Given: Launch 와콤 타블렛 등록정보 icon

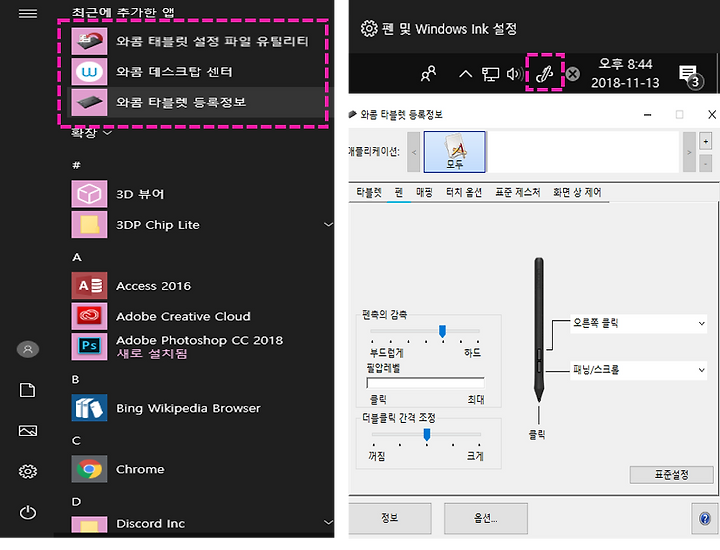Looking at the screenshot, I should [89, 102].
